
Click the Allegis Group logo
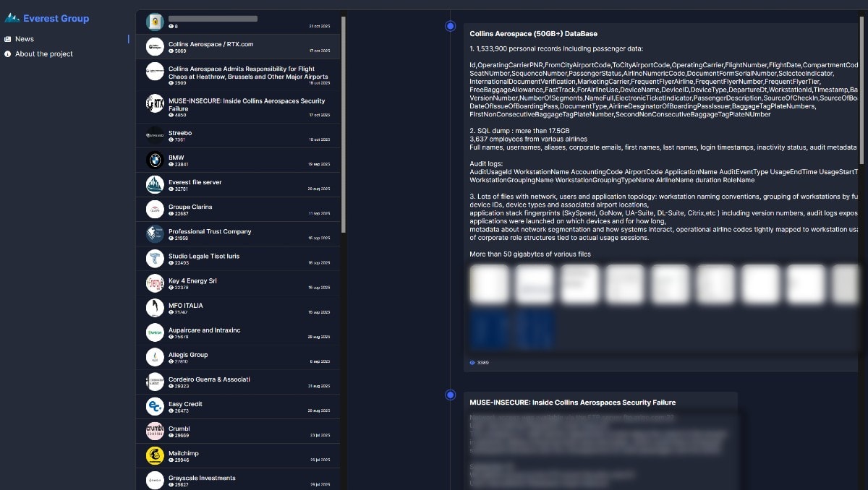point(155,357)
